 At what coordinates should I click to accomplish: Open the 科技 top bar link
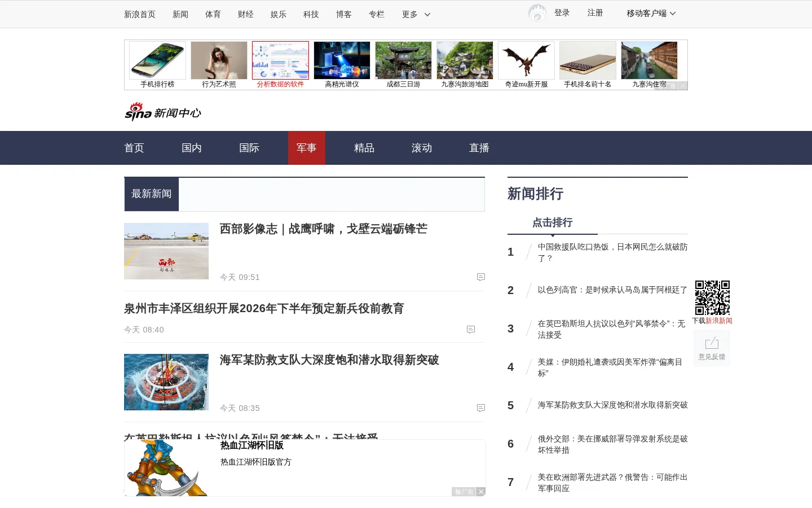pyautogui.click(x=311, y=14)
